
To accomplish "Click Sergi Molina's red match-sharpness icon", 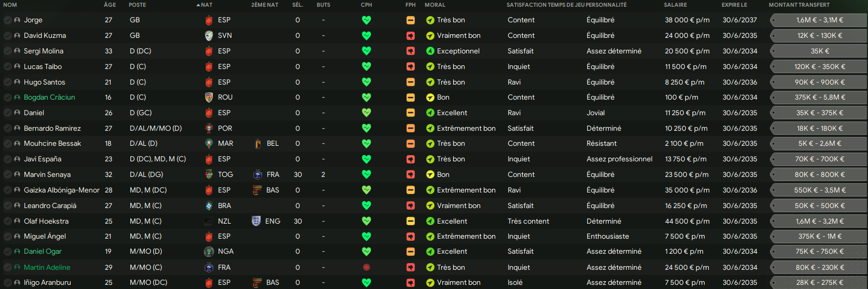I will (x=411, y=51).
